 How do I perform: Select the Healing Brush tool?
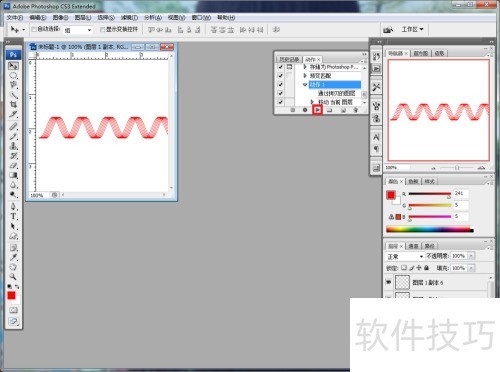13,126
